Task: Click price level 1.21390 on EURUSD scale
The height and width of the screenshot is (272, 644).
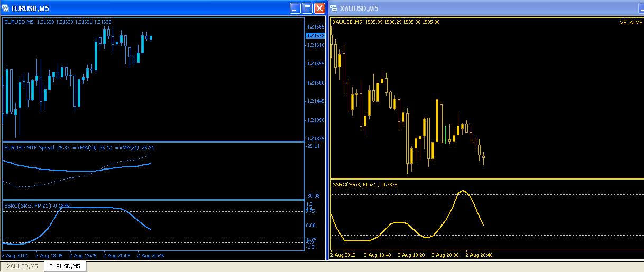Action: (316, 120)
